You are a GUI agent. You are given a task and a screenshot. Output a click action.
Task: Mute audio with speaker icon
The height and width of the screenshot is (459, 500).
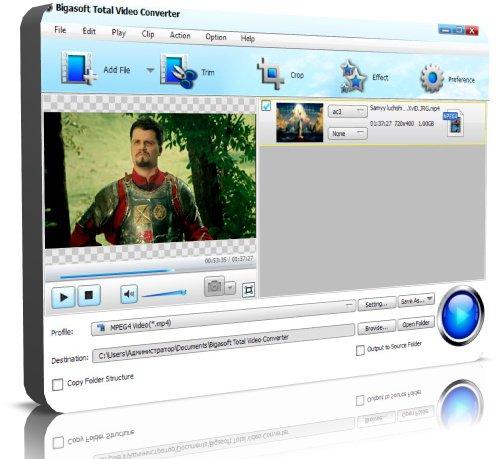click(129, 294)
